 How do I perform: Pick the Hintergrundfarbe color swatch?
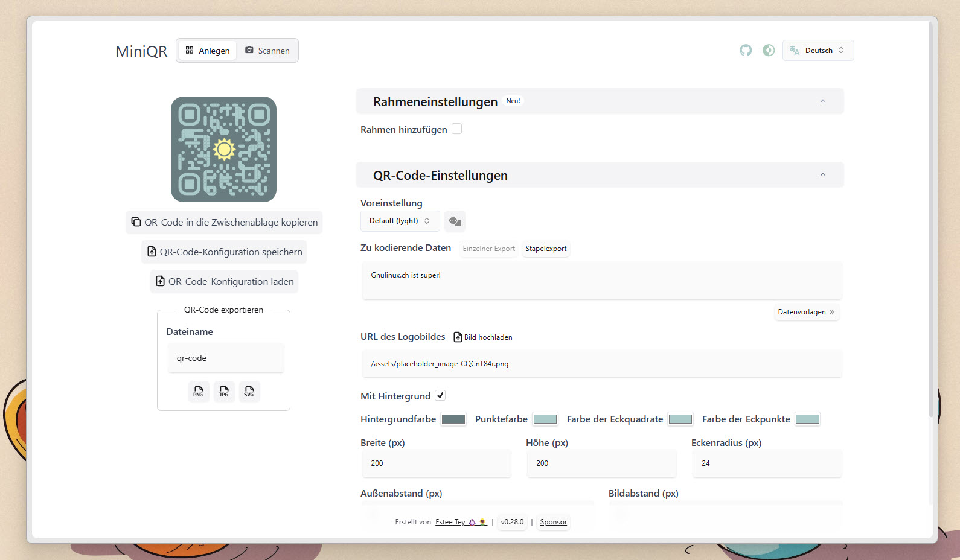click(x=453, y=419)
